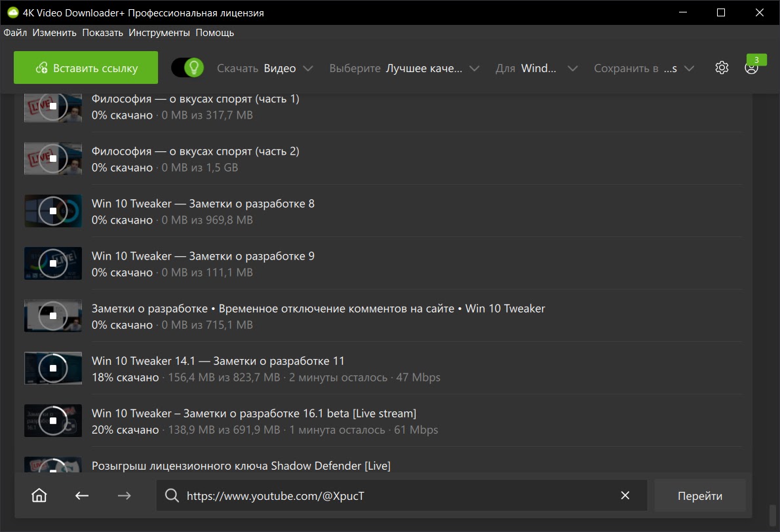Open the Инструменты menu
Screen dimensions: 780x532
[159, 33]
